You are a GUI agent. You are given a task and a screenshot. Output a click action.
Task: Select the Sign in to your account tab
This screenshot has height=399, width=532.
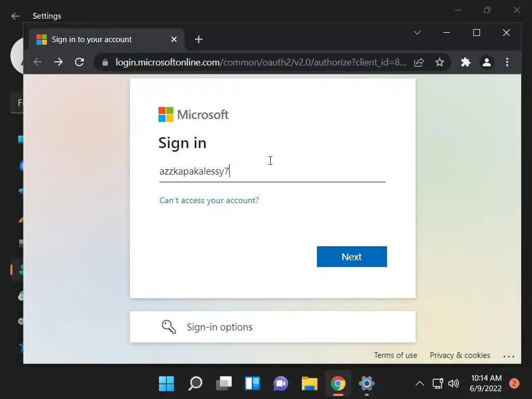[x=107, y=39]
